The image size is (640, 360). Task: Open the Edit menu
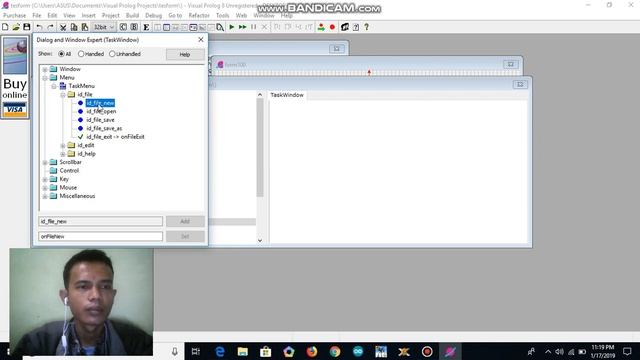(x=52, y=15)
